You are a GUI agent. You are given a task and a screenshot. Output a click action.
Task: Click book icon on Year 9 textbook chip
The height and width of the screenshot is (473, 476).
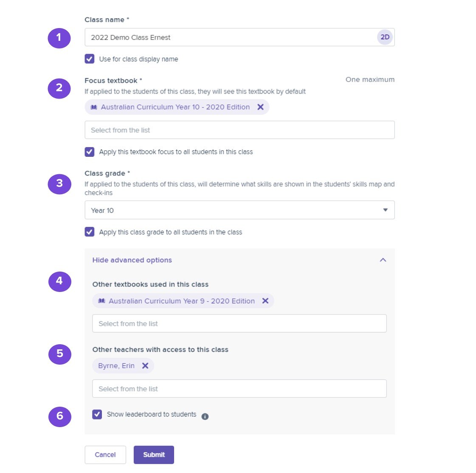pos(101,301)
